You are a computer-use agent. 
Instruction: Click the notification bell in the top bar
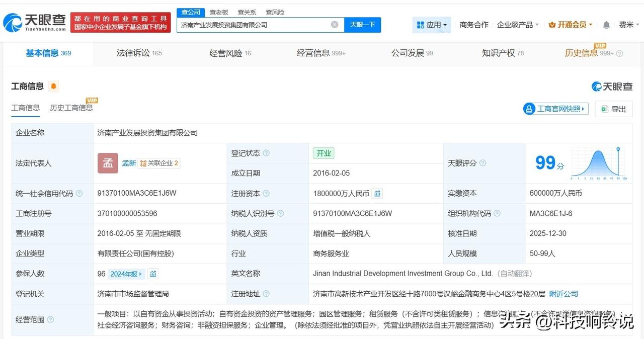coord(606,25)
